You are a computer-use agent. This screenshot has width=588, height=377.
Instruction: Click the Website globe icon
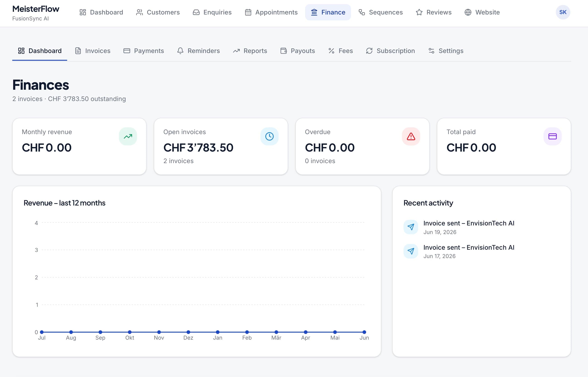468,12
